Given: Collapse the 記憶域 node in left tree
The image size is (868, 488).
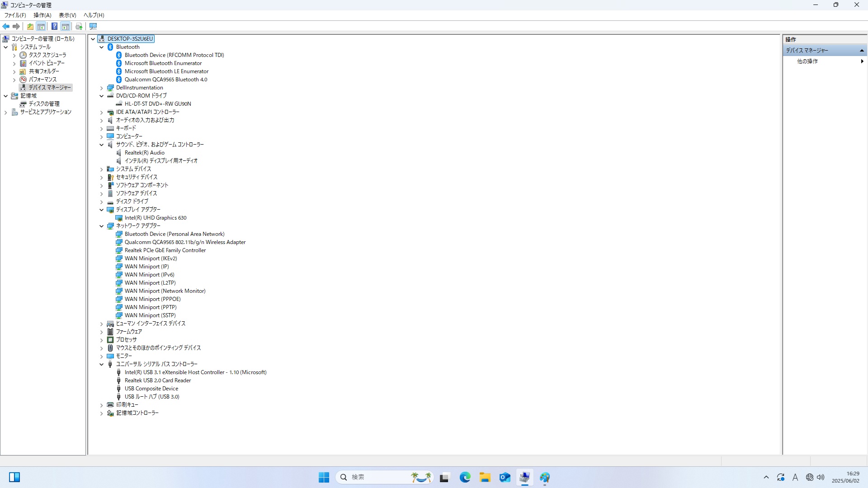Looking at the screenshot, I should point(5,96).
